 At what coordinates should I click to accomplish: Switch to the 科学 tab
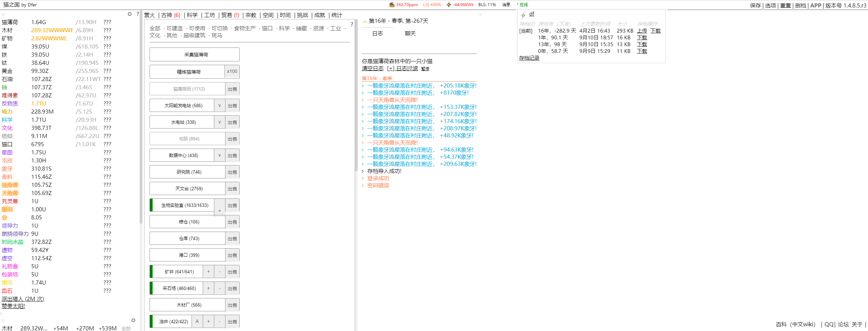point(192,15)
